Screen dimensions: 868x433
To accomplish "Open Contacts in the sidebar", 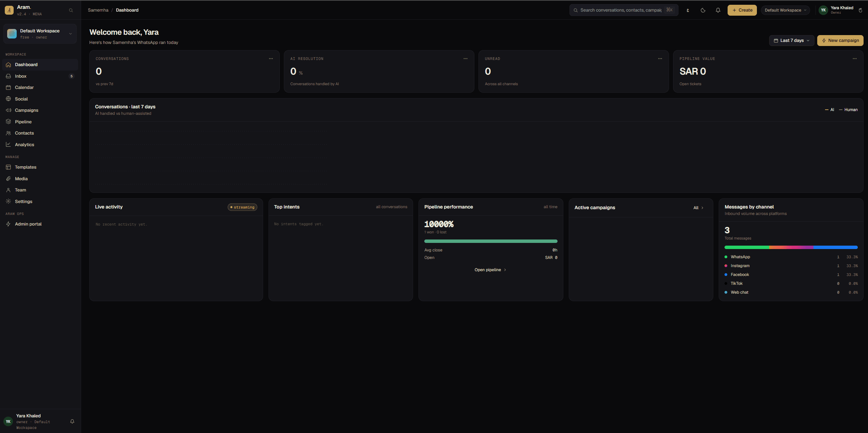I will click(40, 133).
